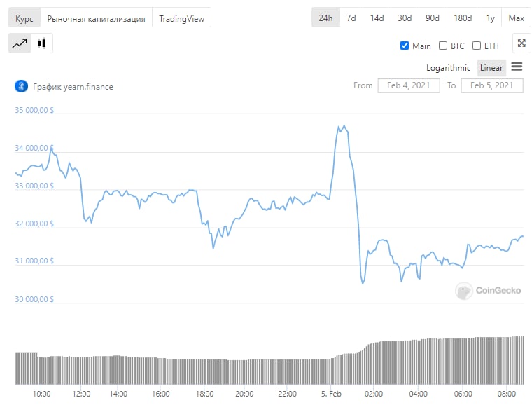Click the price peak near 5. Feb
Viewport: 532px width, 412px height.
coord(344,126)
